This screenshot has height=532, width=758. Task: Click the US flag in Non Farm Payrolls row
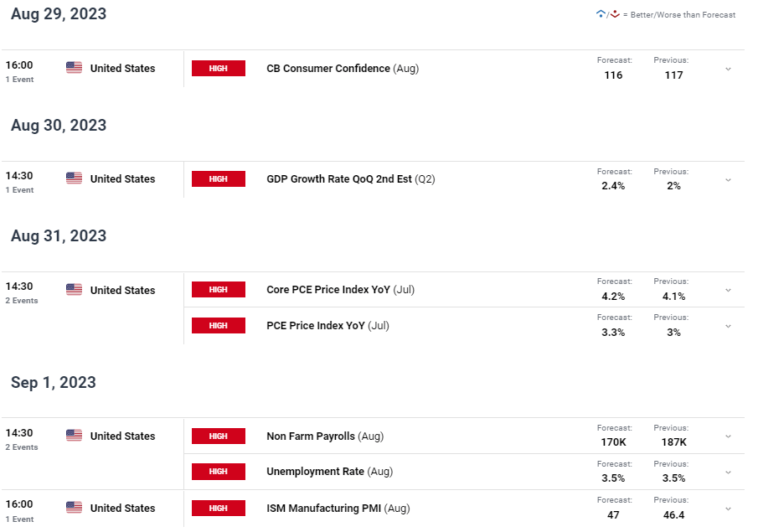point(74,436)
